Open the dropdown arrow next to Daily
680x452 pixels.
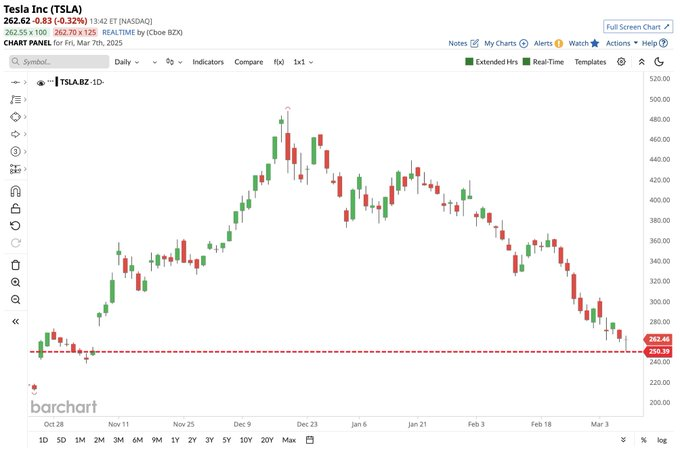pos(154,62)
